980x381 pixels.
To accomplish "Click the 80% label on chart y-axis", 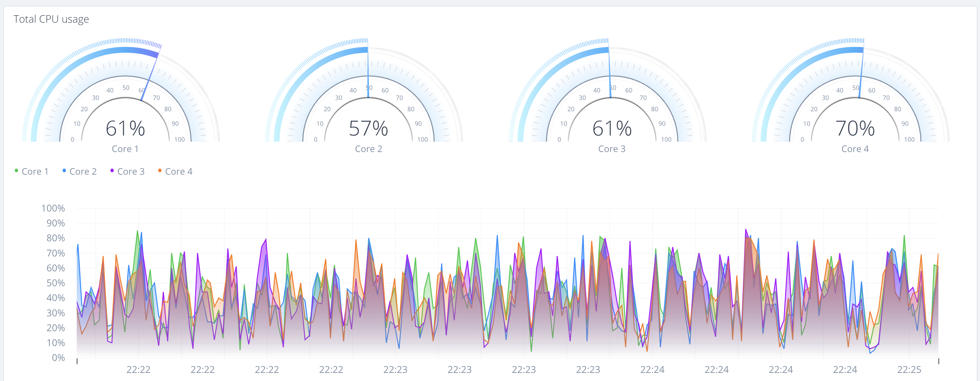I will pyautogui.click(x=56, y=238).
